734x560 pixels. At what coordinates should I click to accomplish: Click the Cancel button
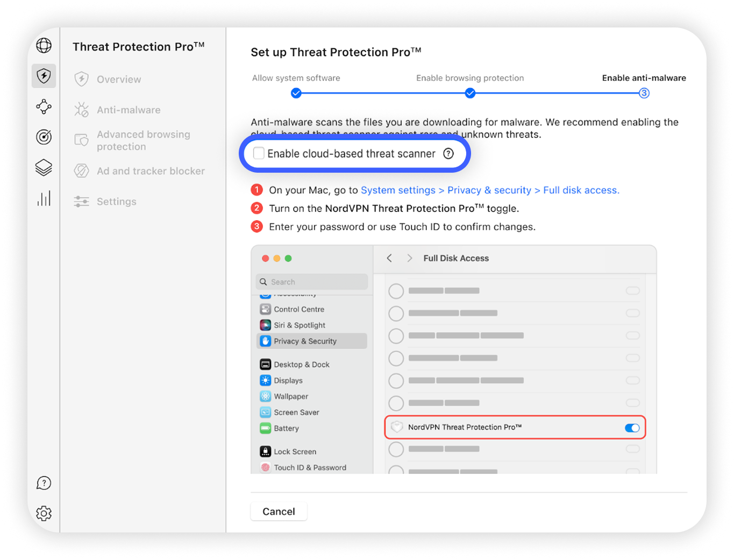pyautogui.click(x=279, y=511)
